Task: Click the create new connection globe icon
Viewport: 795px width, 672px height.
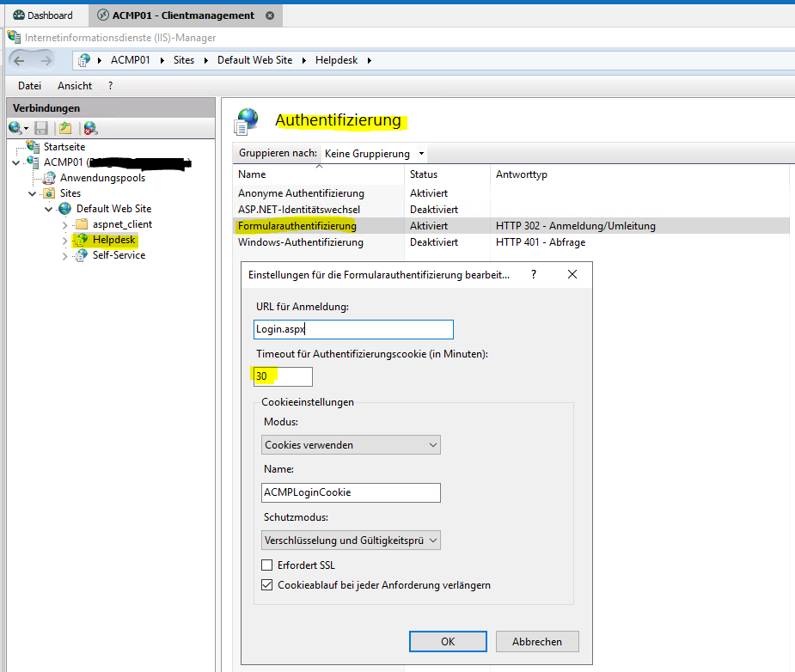Action: [15, 128]
